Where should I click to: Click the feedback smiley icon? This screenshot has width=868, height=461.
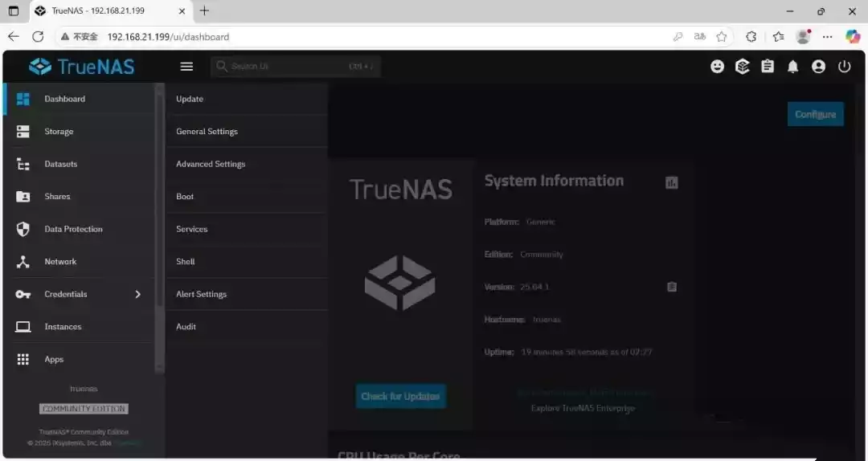[718, 67]
